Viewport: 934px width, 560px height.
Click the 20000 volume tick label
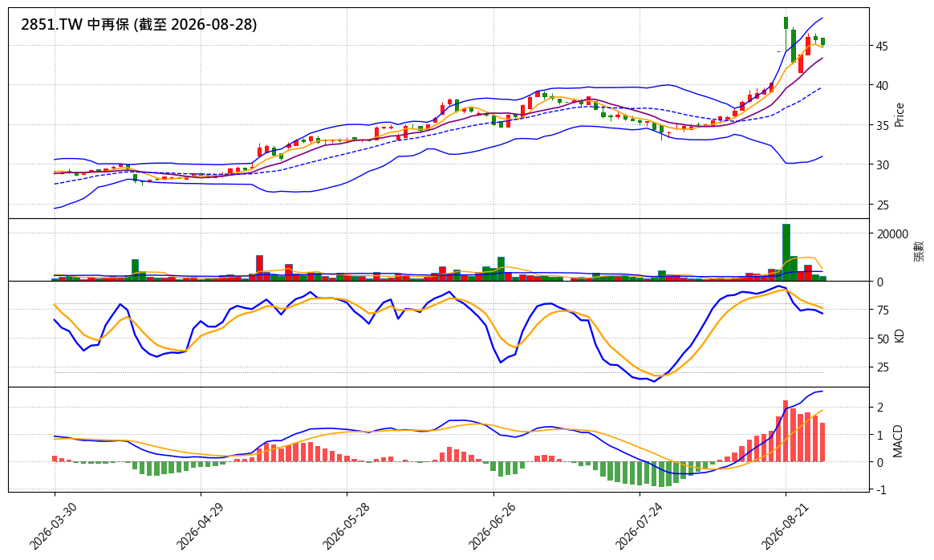[891, 234]
